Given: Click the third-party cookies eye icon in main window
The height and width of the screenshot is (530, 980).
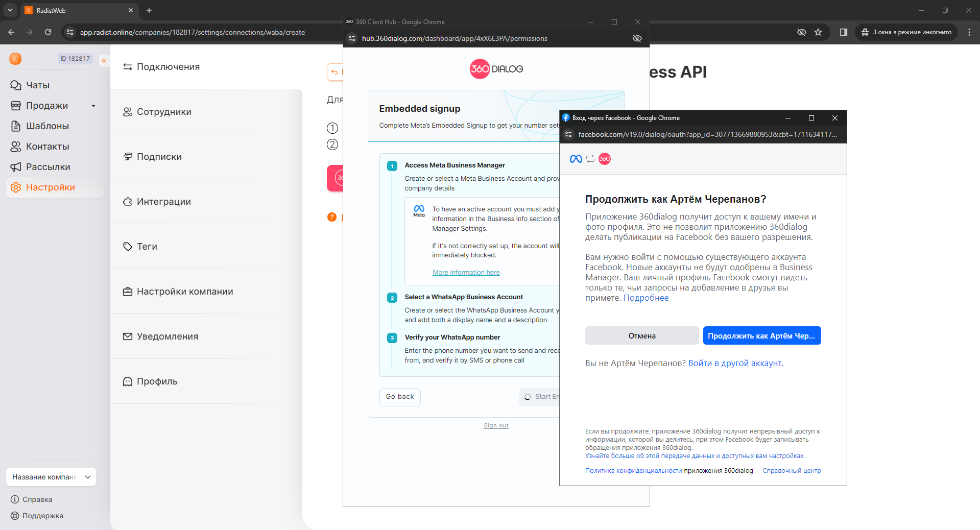Looking at the screenshot, I should point(802,32).
